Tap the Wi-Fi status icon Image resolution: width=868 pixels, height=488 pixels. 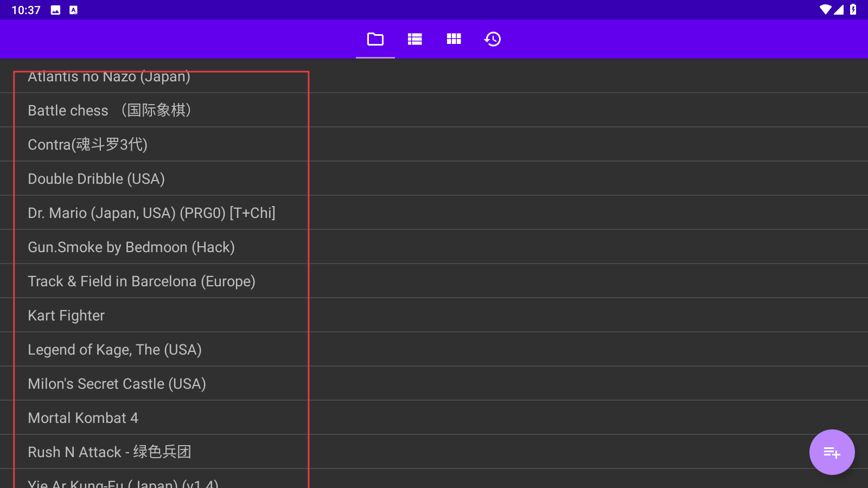[825, 10]
